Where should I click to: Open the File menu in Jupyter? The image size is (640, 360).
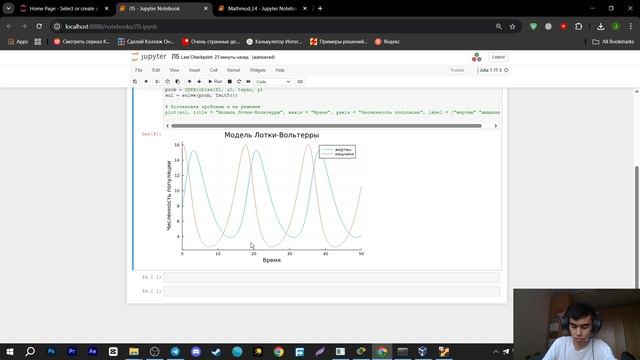[x=139, y=70]
